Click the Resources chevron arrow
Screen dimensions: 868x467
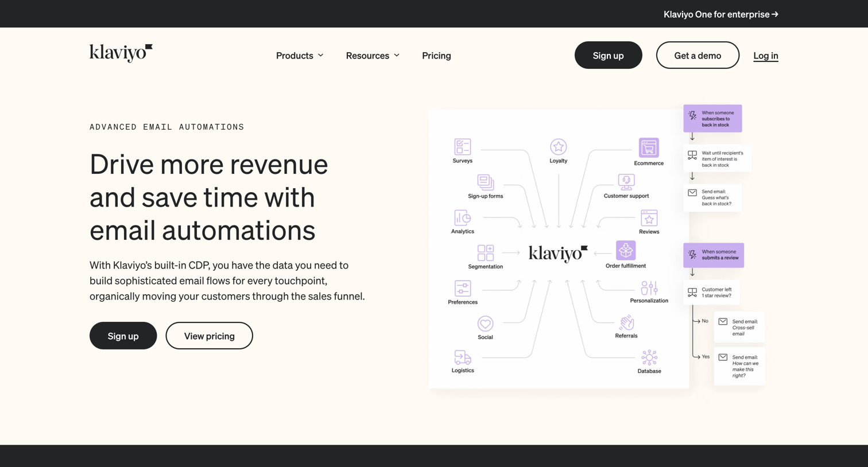click(396, 56)
